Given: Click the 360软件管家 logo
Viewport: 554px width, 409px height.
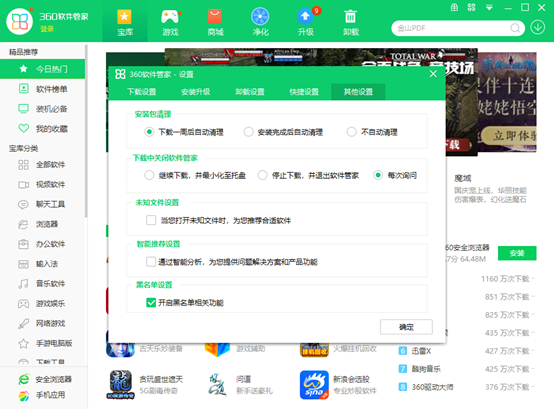Looking at the screenshot, I should [x=19, y=22].
